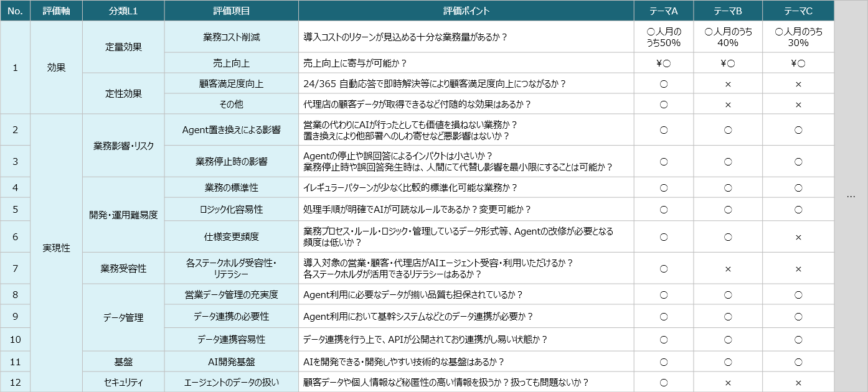The width and height of the screenshot is (868, 392).
Task: Select the '¥○' cell under テーマA
Action: (x=664, y=63)
